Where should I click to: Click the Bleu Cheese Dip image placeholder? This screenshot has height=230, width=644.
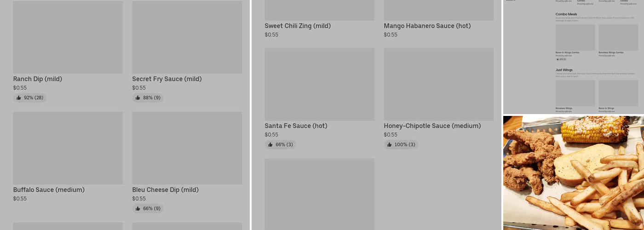point(187,148)
